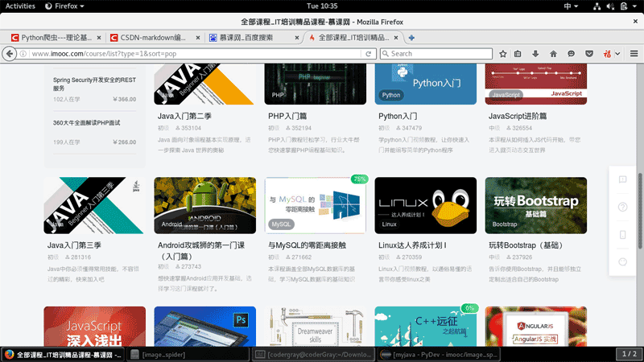644x362 pixels.
Task: Expand the toolbar overflow chevron
Action: (617, 54)
